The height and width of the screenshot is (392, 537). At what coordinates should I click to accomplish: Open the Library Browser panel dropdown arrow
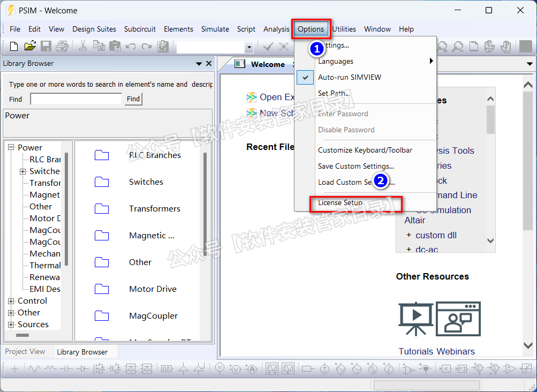199,64
